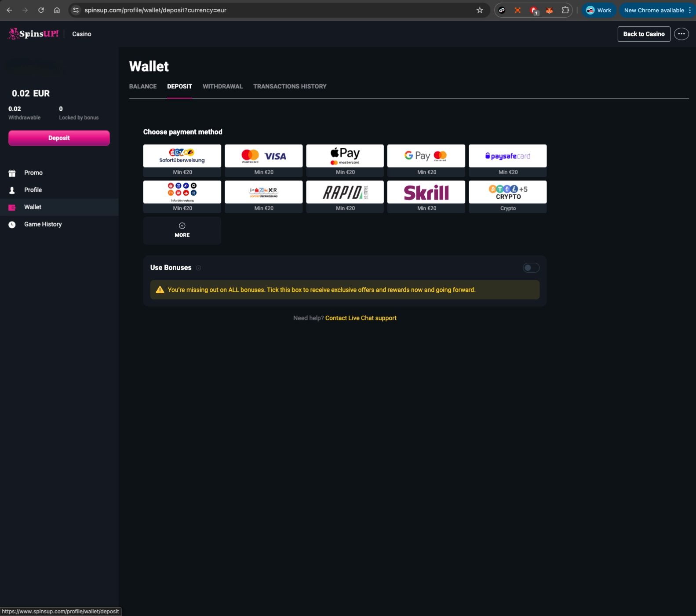Click the SpinsUP logo
The width and height of the screenshot is (696, 616).
[33, 34]
